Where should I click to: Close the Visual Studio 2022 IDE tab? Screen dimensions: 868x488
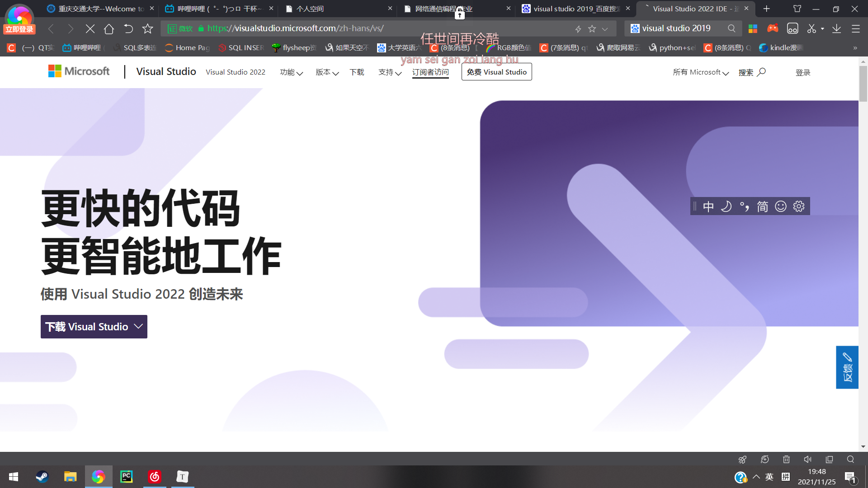746,8
